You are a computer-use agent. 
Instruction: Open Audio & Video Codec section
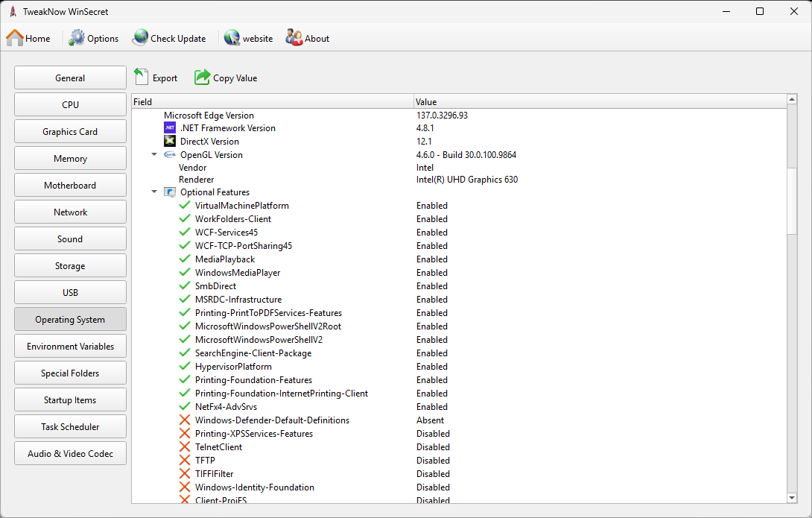tap(71, 454)
